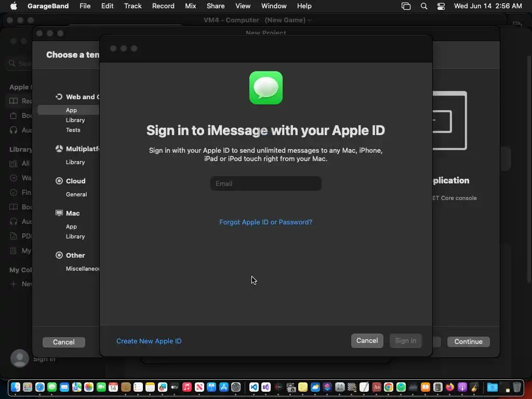532x399 pixels.
Task: Click the screen mirroring icon in menu bar
Action: click(406, 6)
